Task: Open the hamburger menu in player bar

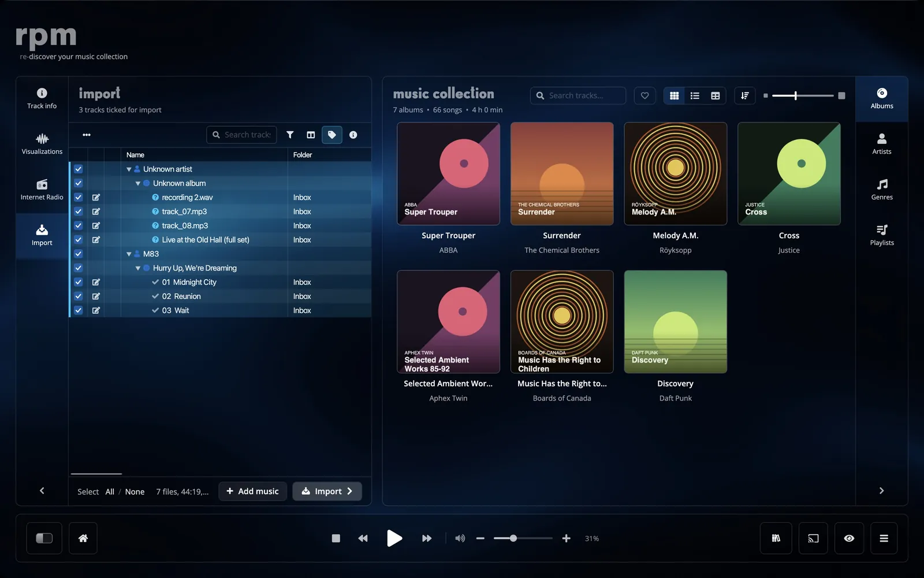Action: pos(884,538)
